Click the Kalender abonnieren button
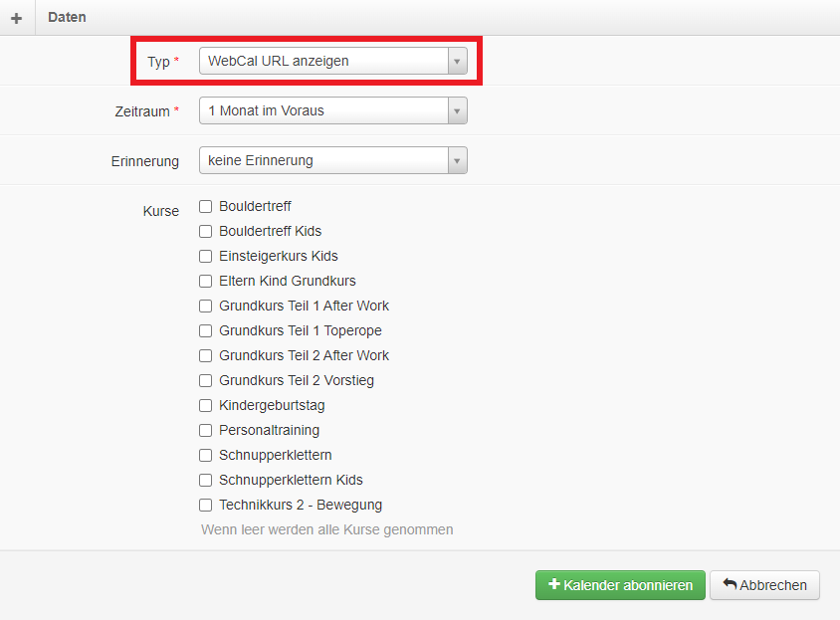The height and width of the screenshot is (620, 840). point(620,585)
